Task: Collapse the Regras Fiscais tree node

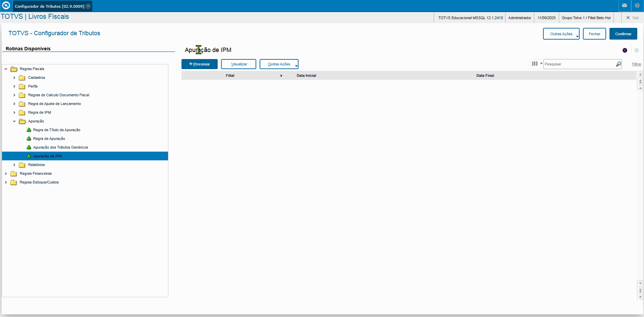Action: click(6, 69)
